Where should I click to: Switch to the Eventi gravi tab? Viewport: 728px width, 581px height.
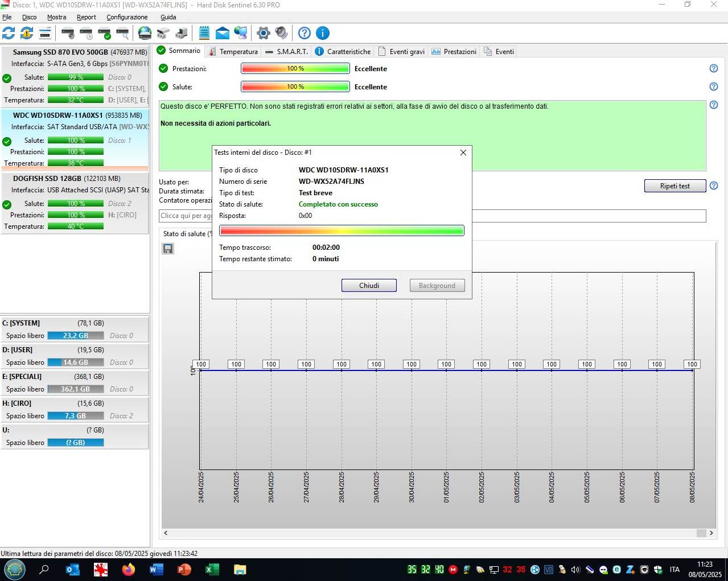coord(401,51)
